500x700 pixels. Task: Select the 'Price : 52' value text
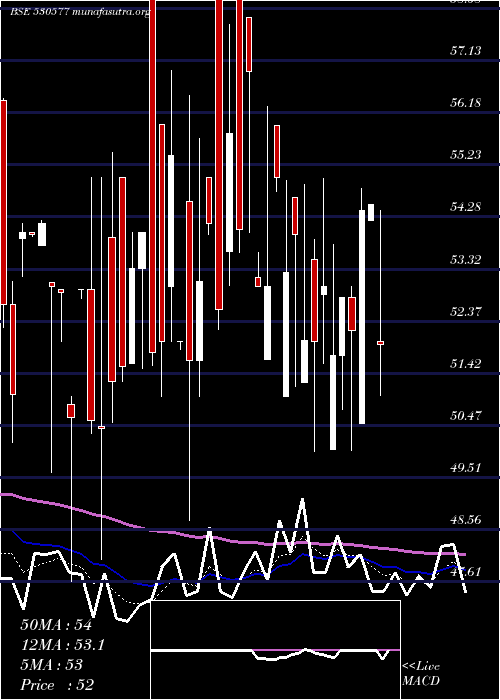(x=57, y=685)
